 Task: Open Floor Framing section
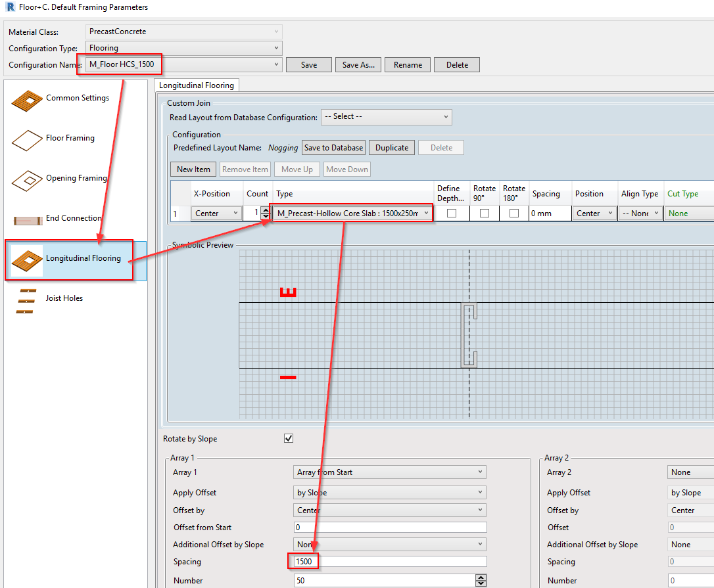[x=76, y=141]
